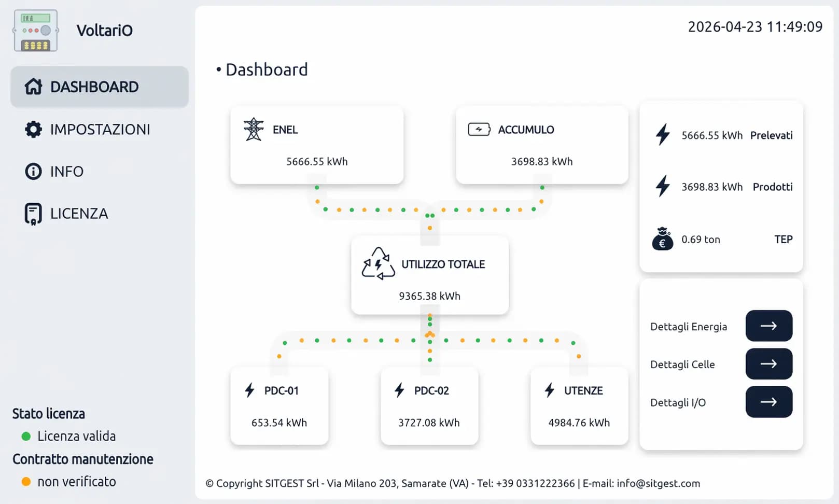Select the home icon next to DASHBOARD
The height and width of the screenshot is (504, 839).
pyautogui.click(x=33, y=87)
